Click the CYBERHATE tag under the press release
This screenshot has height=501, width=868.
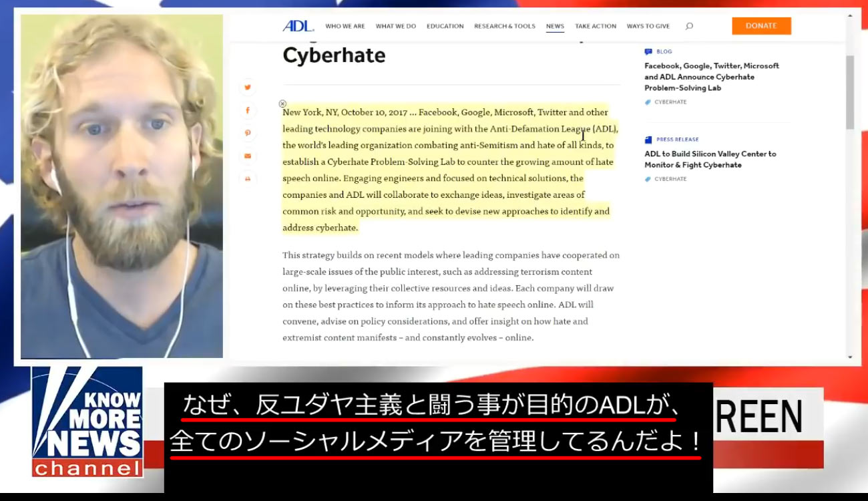670,179
